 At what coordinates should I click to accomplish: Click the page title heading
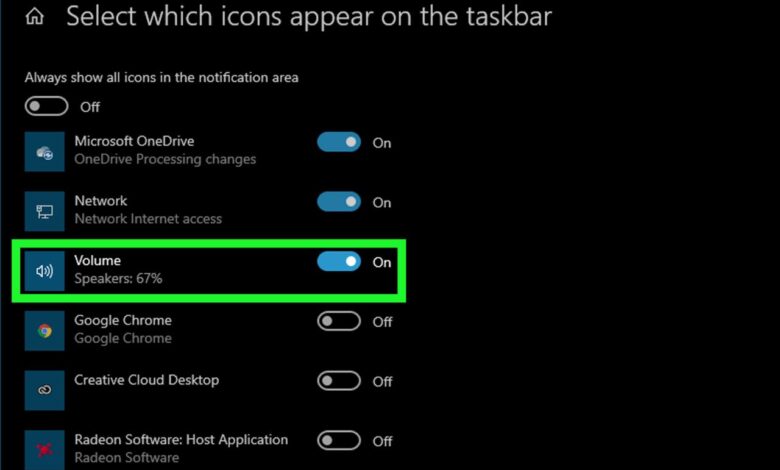[309, 17]
